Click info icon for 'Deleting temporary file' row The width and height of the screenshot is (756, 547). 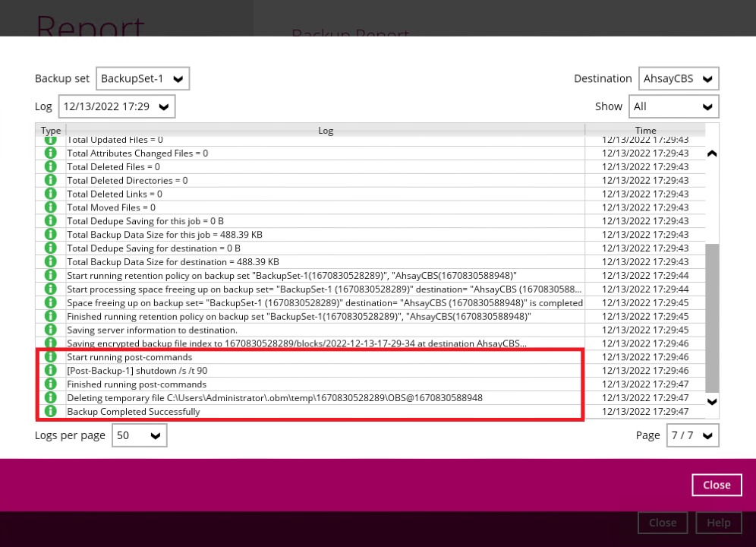point(51,398)
